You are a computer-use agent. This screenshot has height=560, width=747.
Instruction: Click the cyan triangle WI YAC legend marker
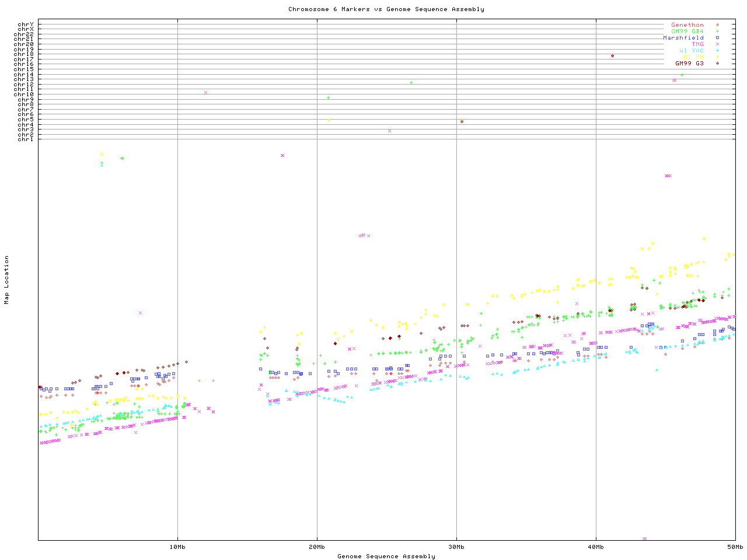click(717, 51)
